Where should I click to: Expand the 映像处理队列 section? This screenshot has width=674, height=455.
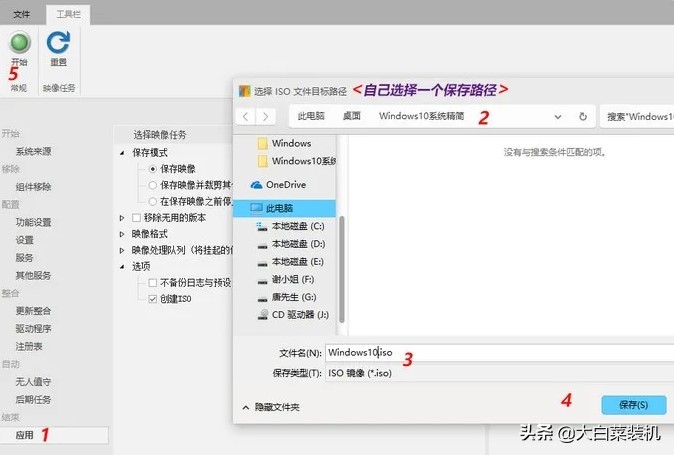122,250
